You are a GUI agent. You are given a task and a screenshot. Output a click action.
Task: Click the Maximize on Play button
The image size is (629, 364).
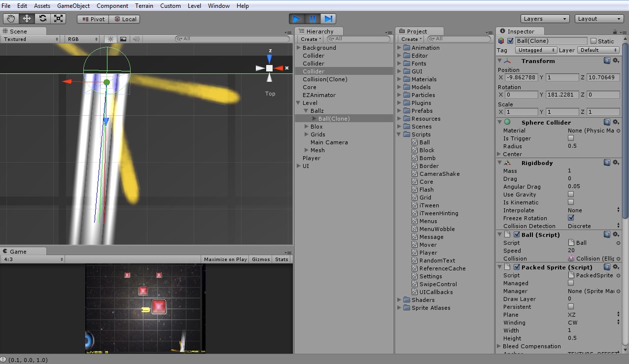coord(225,259)
